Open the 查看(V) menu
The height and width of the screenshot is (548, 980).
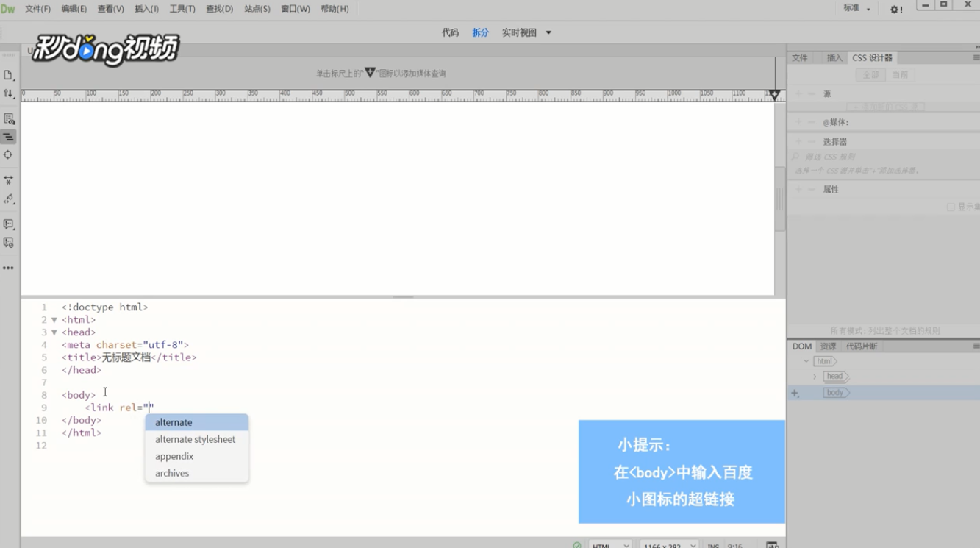click(110, 9)
